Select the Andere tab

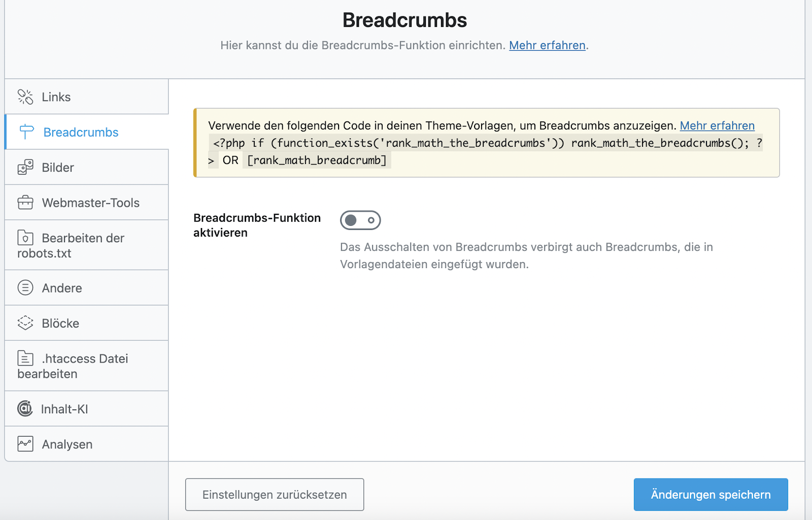[86, 288]
